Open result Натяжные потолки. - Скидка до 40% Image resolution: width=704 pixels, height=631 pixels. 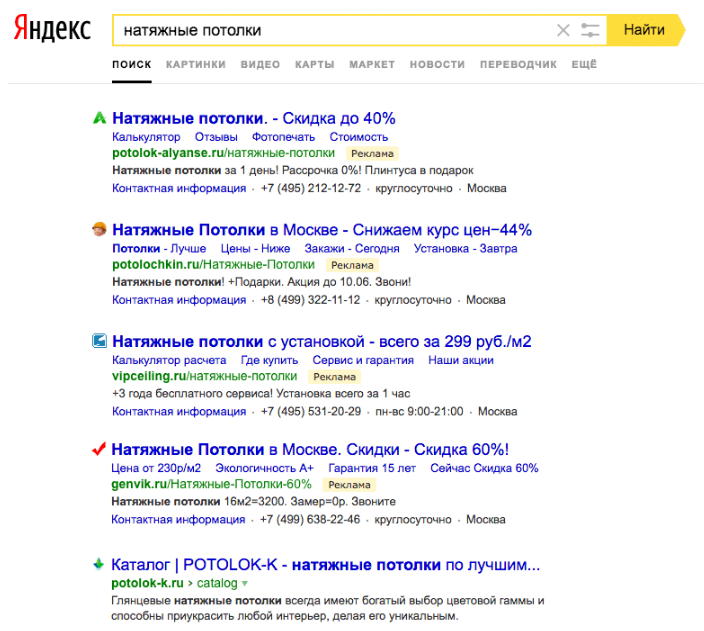(x=254, y=118)
